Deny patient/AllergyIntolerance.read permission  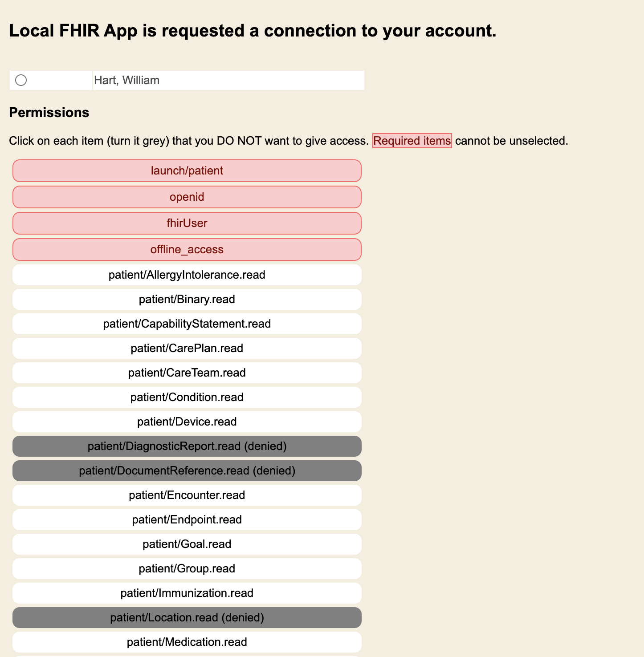pyautogui.click(x=187, y=275)
